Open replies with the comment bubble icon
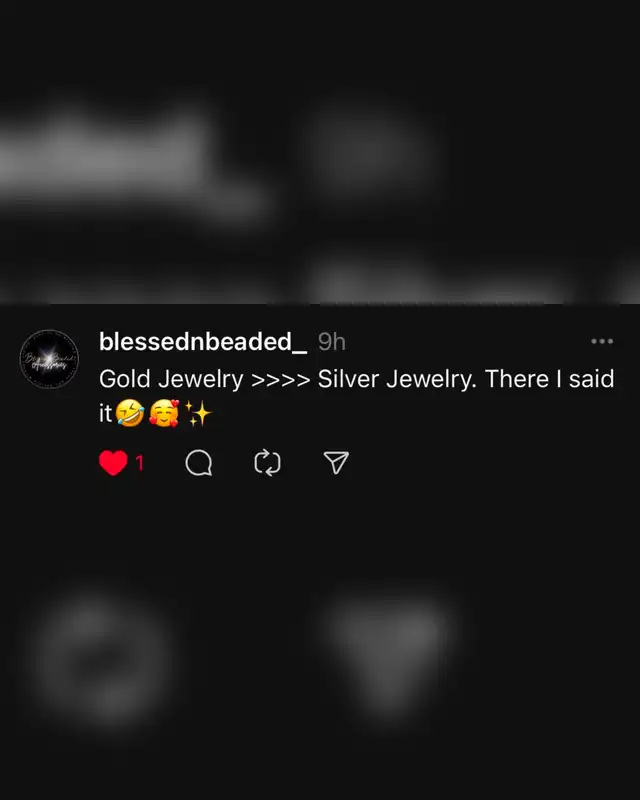 coord(199,463)
